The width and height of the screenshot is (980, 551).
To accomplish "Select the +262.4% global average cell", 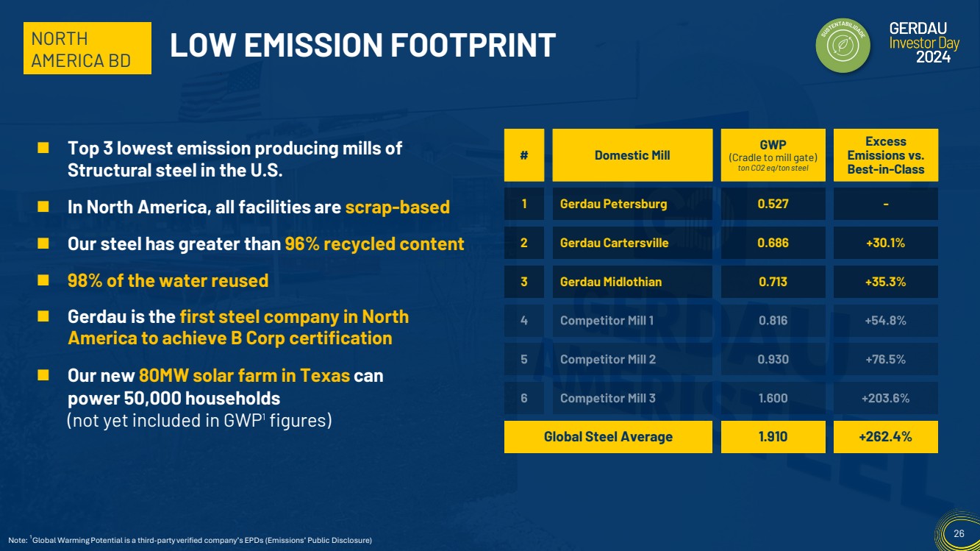I will pos(886,437).
